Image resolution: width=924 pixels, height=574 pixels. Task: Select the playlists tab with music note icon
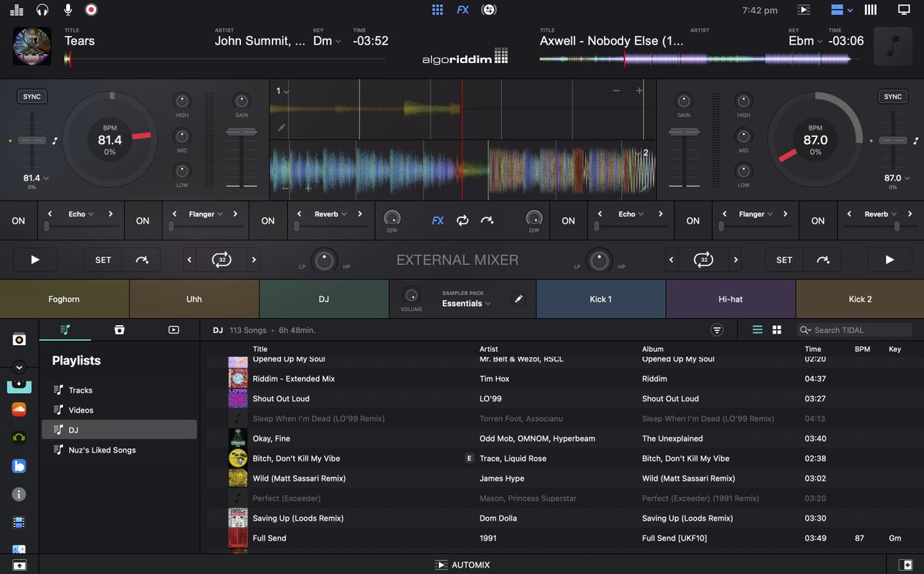pyautogui.click(x=65, y=330)
